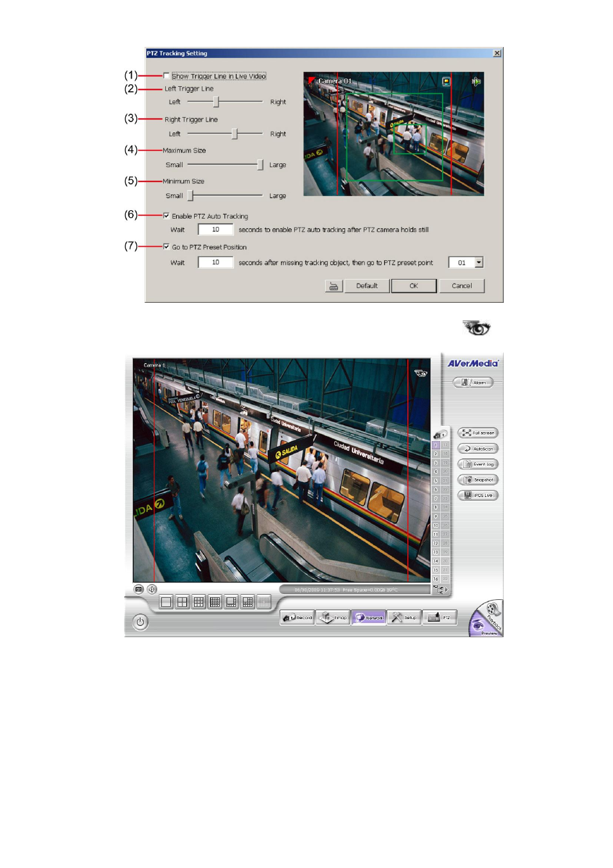
Task: Edit PTZ auto tracking wait seconds field
Action: click(x=215, y=230)
